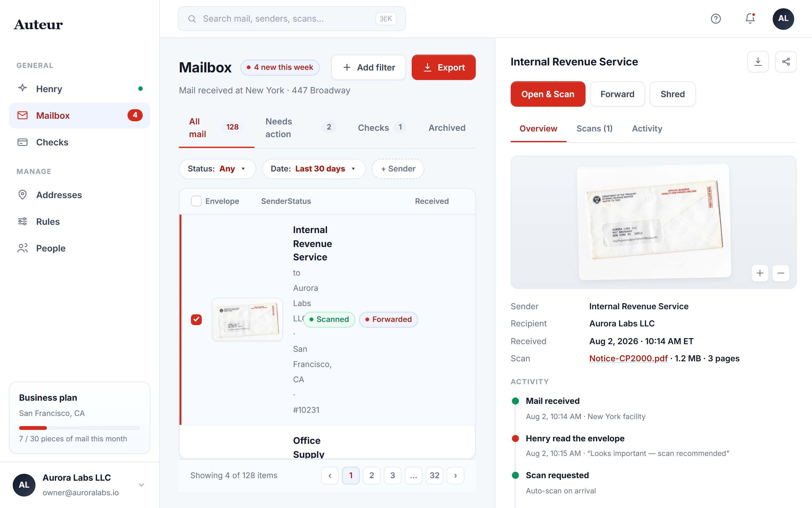Image resolution: width=812 pixels, height=508 pixels.
Task: Share the Internal Revenue Service mail item
Action: [786, 62]
